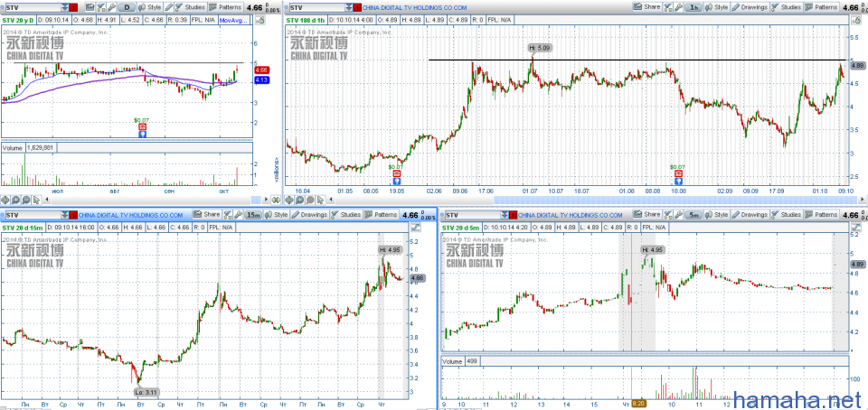Click Share button in the 15m chart

(206, 214)
